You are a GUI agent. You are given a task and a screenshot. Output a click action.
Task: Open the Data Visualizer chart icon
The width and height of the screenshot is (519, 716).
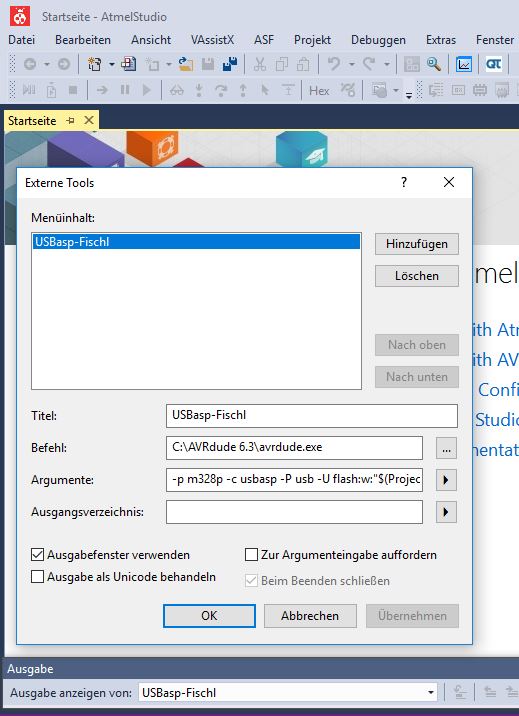[464, 64]
